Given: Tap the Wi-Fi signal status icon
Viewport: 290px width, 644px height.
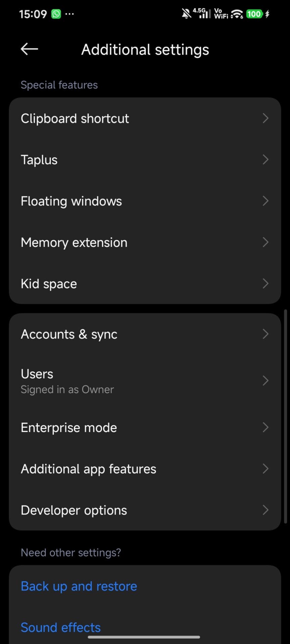Looking at the screenshot, I should [x=237, y=14].
